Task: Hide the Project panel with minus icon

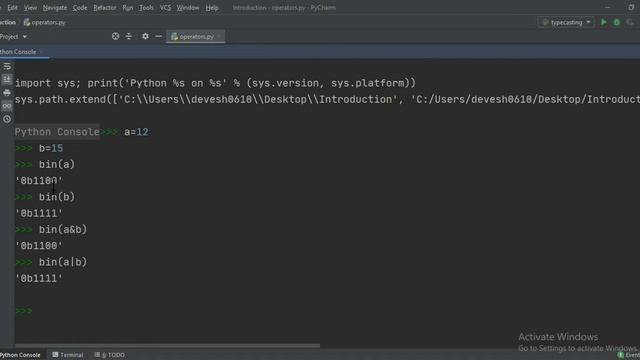Action: (158, 36)
